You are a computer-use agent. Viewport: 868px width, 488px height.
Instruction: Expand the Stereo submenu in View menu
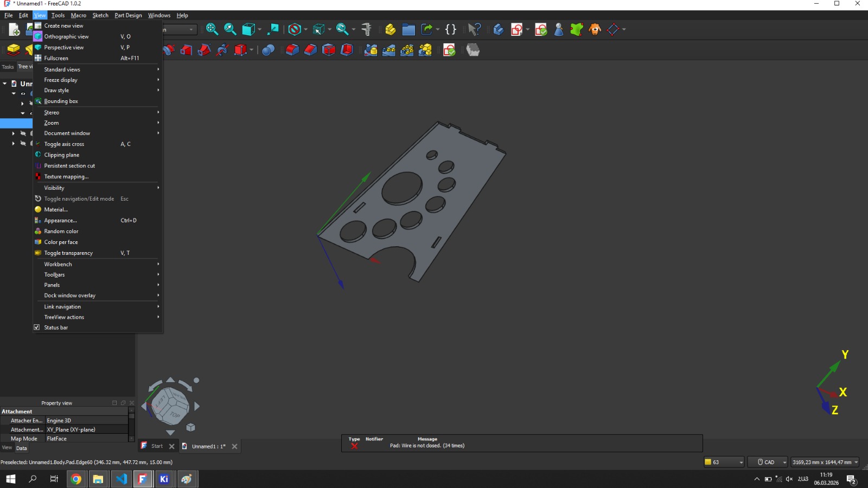point(52,112)
